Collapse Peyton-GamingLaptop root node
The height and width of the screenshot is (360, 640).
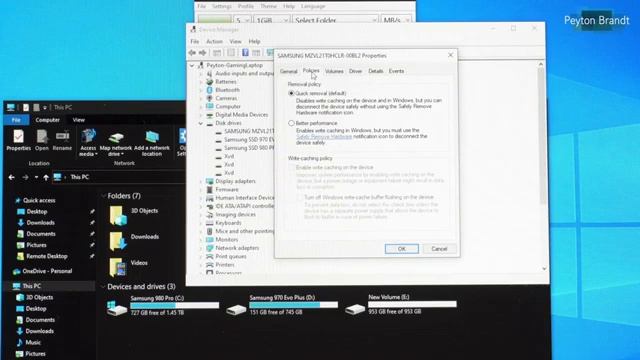tap(192, 65)
